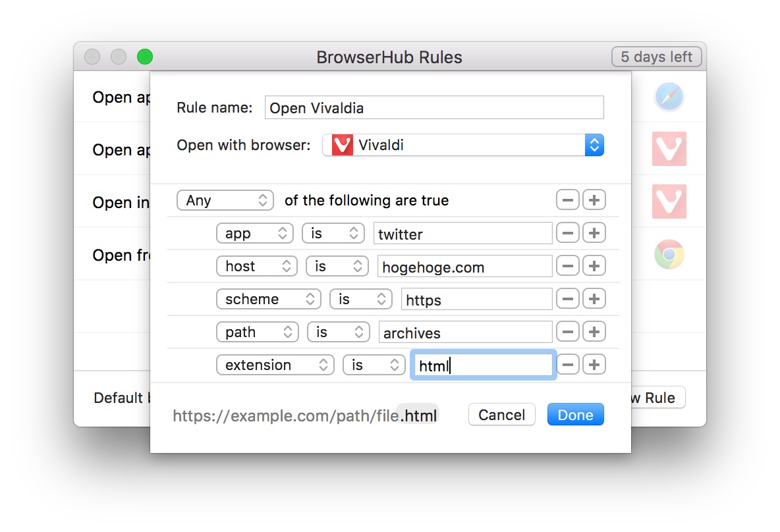Add a condition after the Any row
Image resolution: width=780 pixels, height=532 pixels.
point(594,200)
